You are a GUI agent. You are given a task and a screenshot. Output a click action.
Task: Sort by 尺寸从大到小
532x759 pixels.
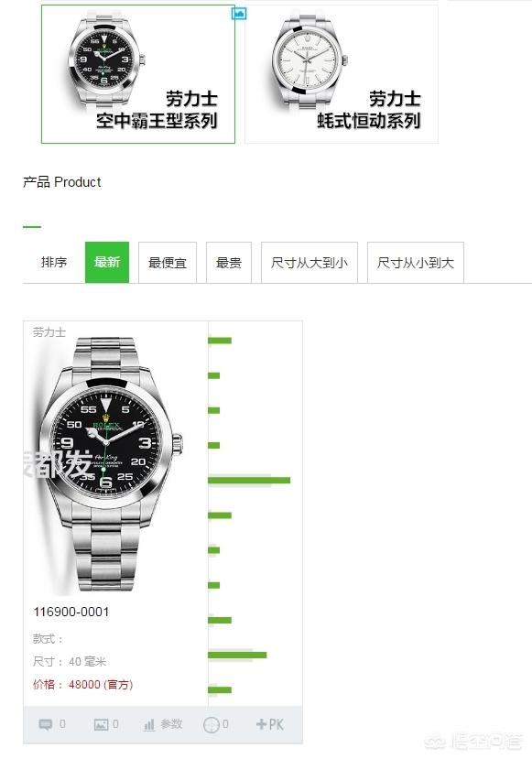[x=309, y=263]
